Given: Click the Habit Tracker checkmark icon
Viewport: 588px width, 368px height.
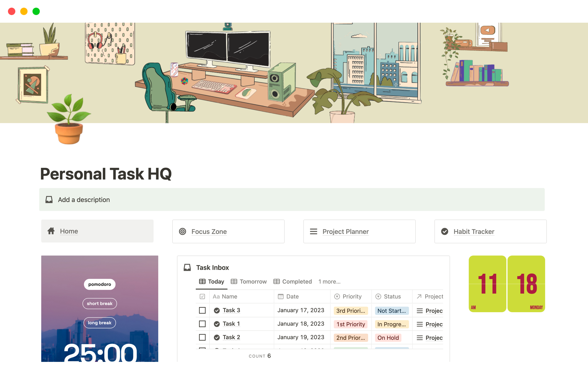Looking at the screenshot, I should pos(445,232).
